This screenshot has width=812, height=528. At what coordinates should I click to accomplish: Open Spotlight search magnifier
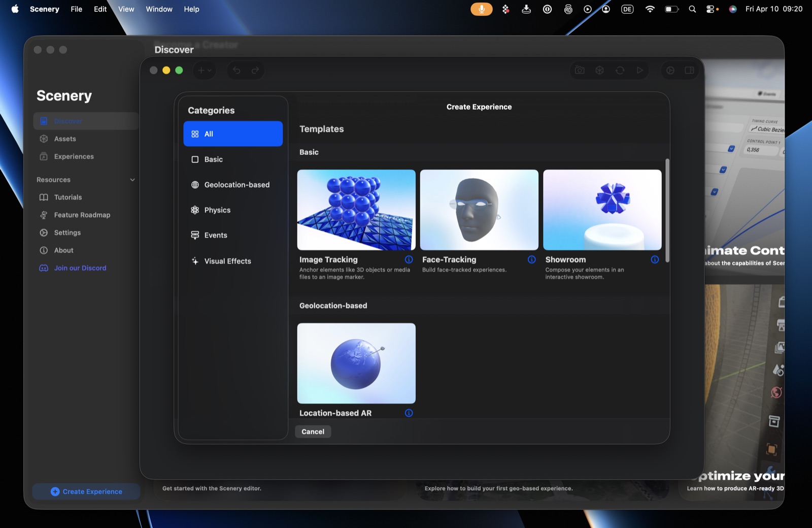692,9
